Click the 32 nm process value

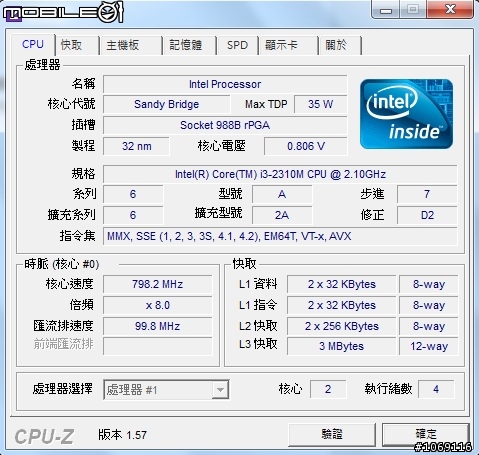(137, 146)
